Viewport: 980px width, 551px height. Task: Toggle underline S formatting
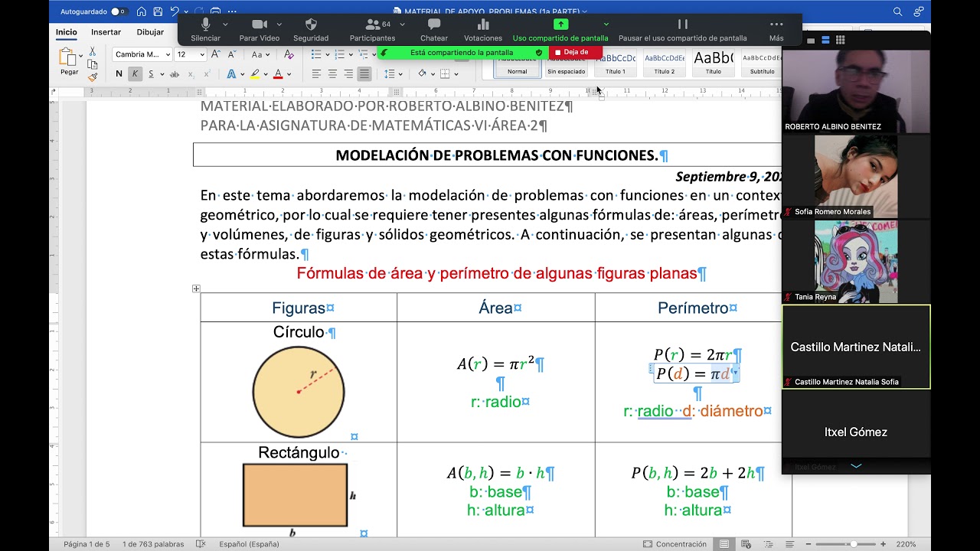(x=152, y=74)
